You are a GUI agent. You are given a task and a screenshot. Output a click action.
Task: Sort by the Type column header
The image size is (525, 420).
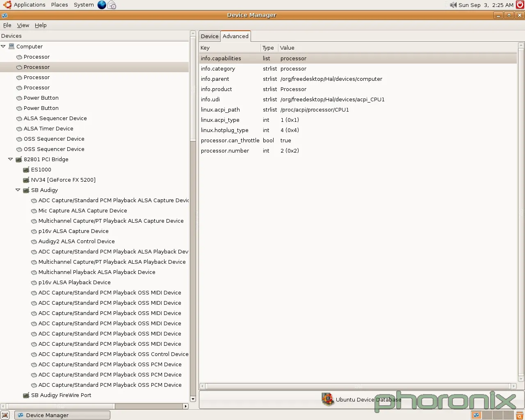pos(269,48)
